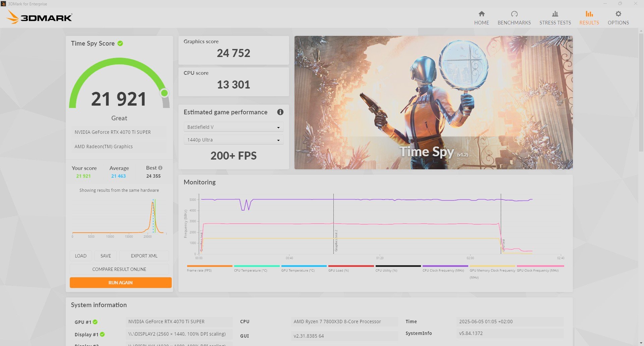The width and height of the screenshot is (644, 346).
Task: Click the score gauge indicator knob
Action: [x=164, y=93]
